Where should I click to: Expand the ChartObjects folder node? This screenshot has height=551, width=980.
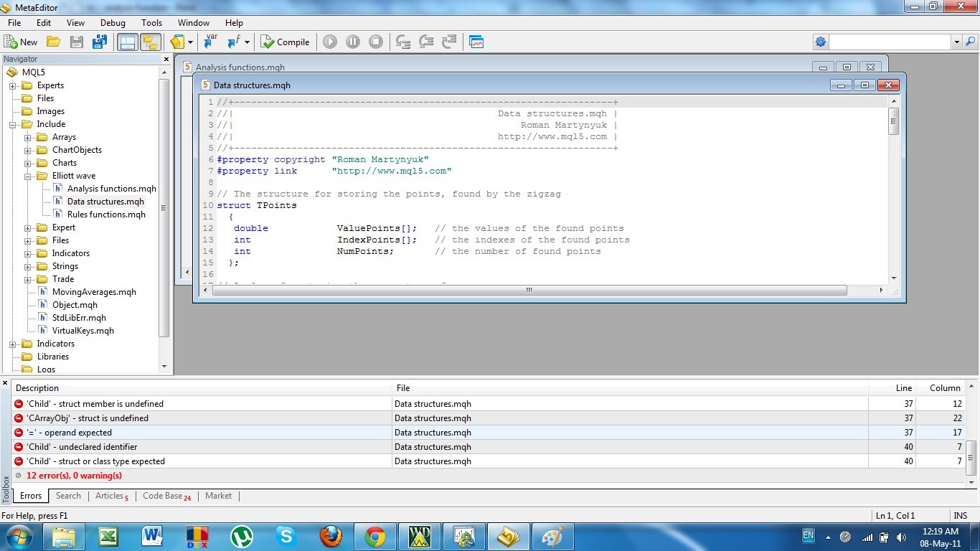(27, 151)
